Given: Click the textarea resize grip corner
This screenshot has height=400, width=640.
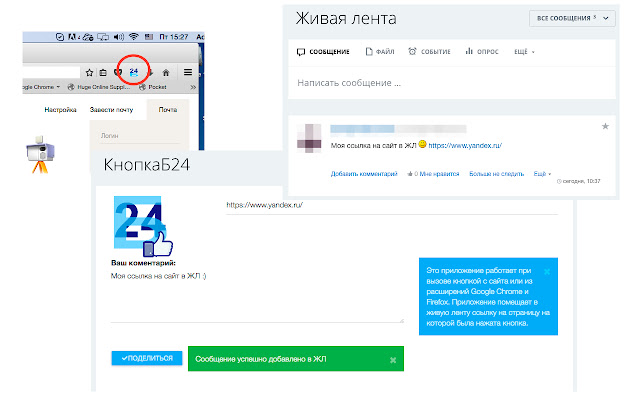Looking at the screenshot, I should (x=402, y=320).
